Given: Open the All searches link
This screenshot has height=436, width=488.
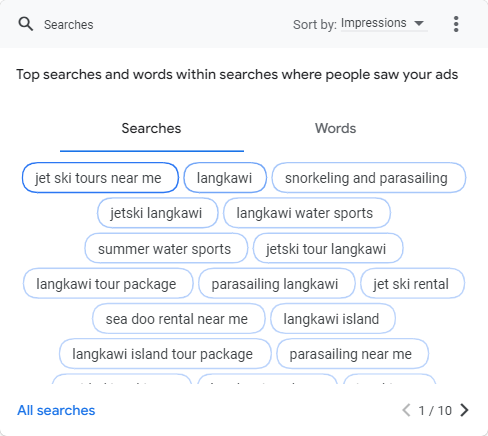Looking at the screenshot, I should 56,410.
